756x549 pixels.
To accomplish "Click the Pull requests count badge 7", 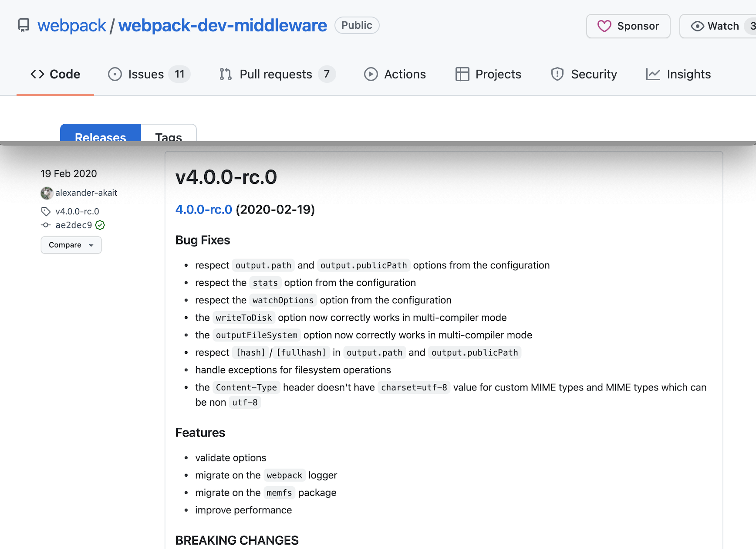I will pyautogui.click(x=327, y=74).
